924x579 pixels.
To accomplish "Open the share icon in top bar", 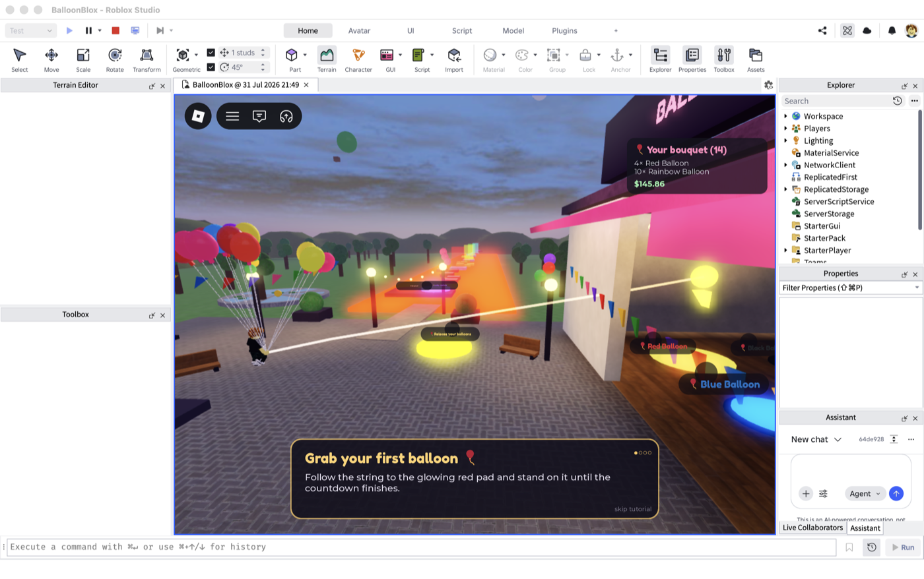I will tap(822, 30).
